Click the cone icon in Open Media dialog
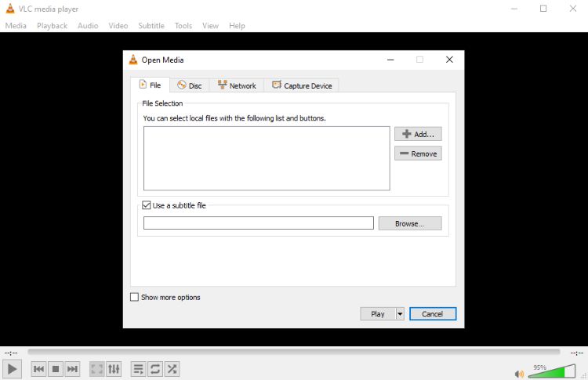Screen dimensions: 588x380 pos(133,60)
